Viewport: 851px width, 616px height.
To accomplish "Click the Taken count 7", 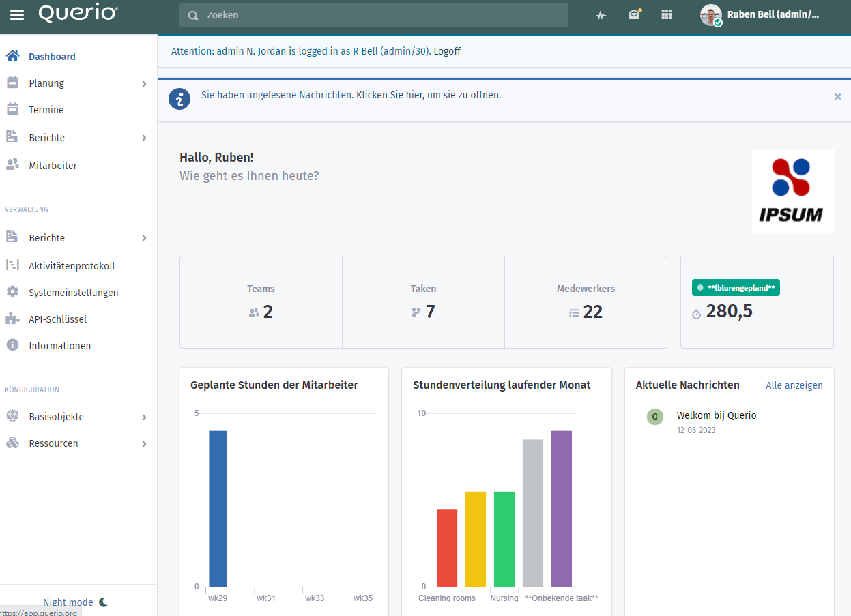I will [430, 312].
